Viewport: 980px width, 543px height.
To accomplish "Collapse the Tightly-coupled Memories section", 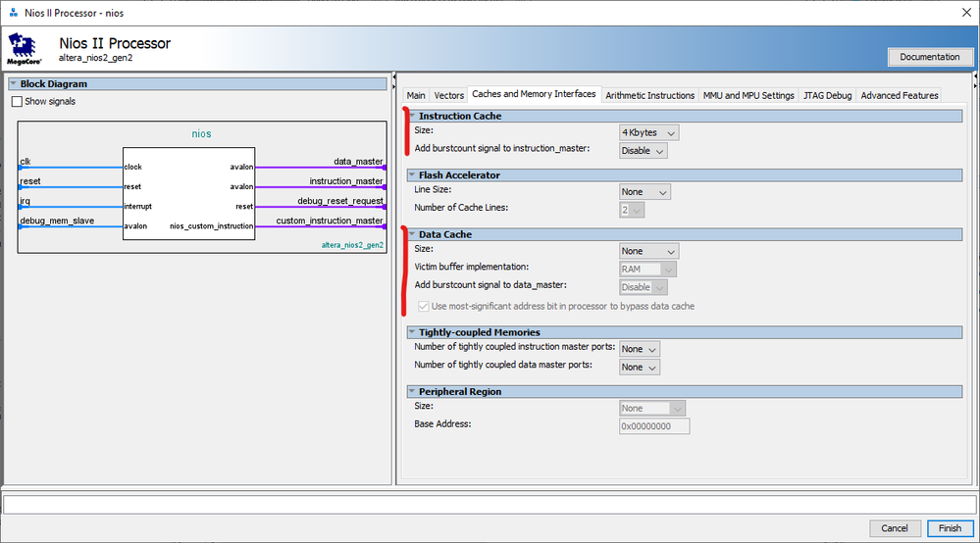I will click(x=413, y=332).
